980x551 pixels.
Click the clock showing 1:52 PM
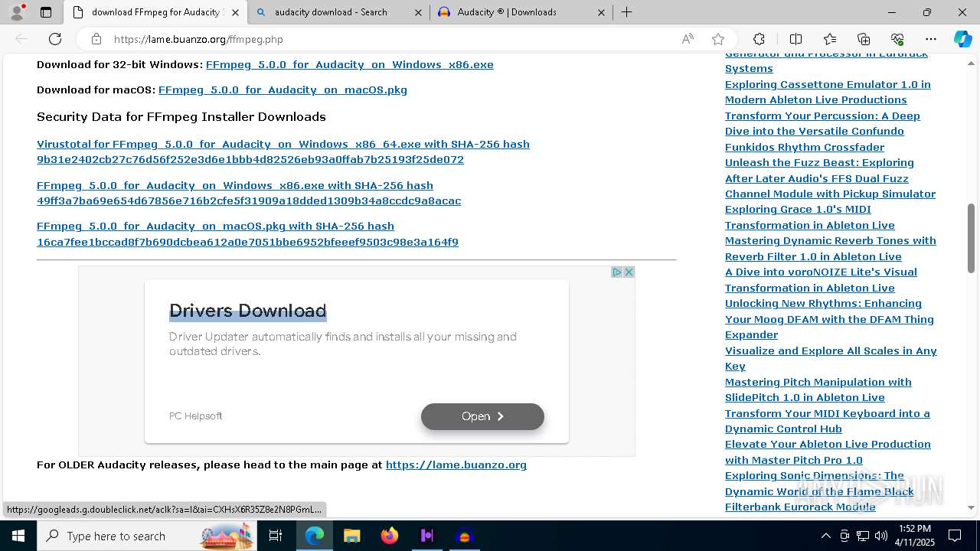[914, 536]
